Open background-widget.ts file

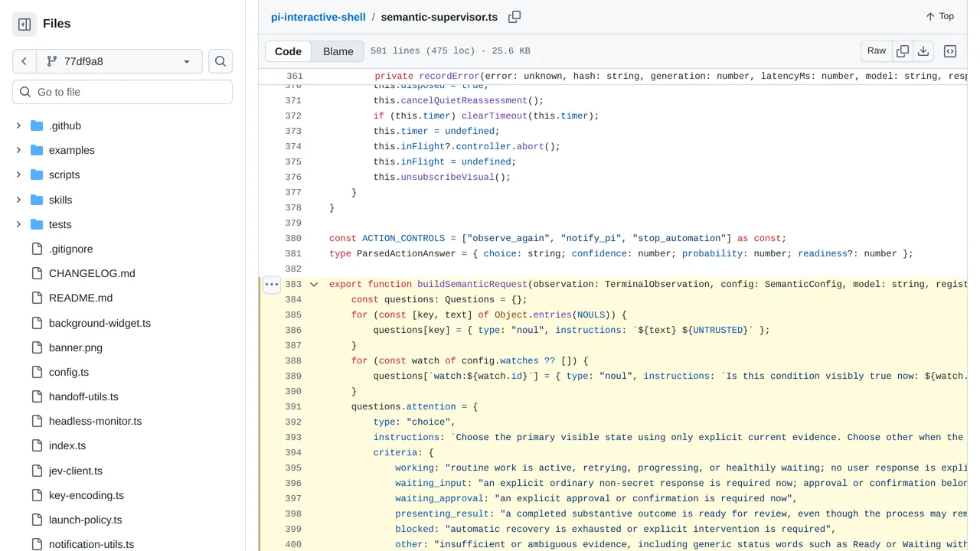click(x=100, y=323)
